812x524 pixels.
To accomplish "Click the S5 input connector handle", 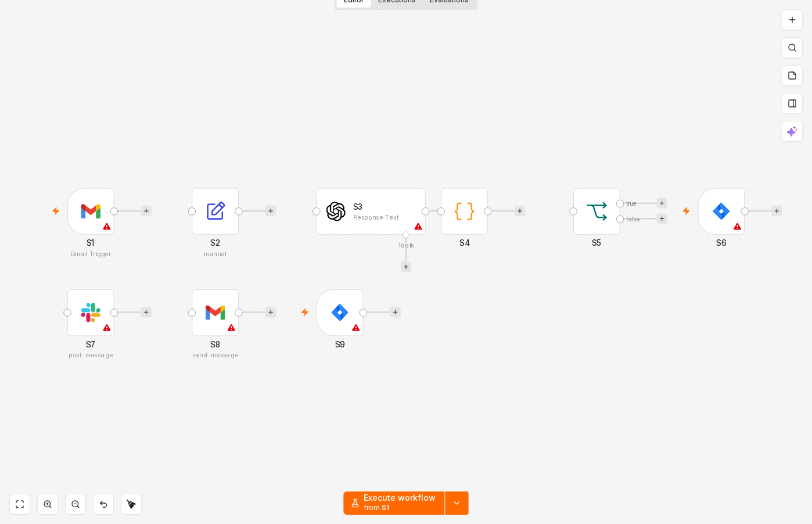I will [573, 211].
